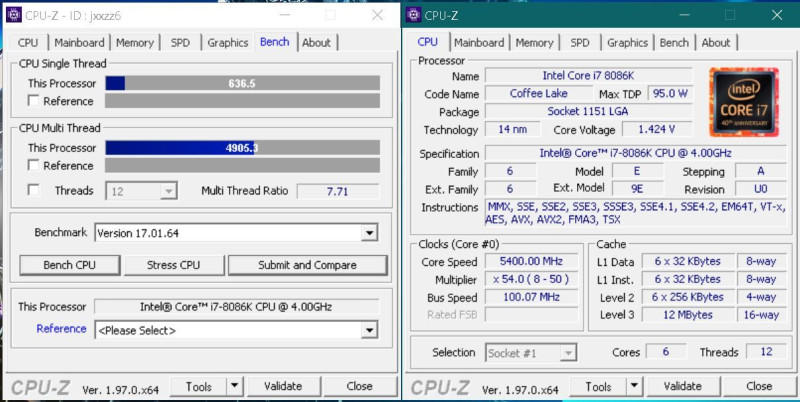Click the Intel Core i7 processor logo
The image size is (800, 402).
click(x=744, y=102)
